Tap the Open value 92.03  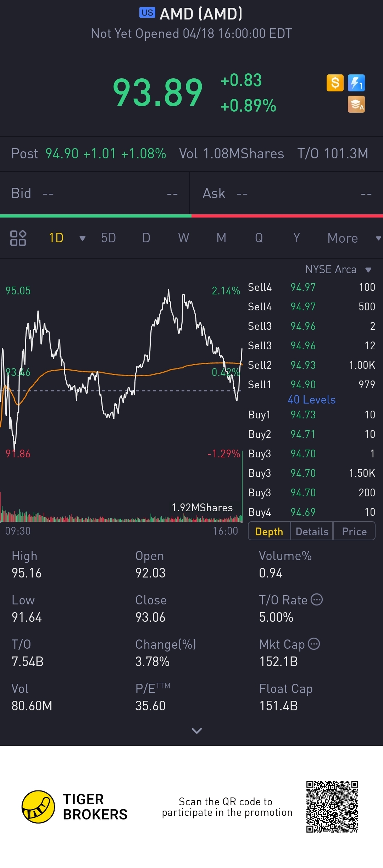(x=150, y=573)
